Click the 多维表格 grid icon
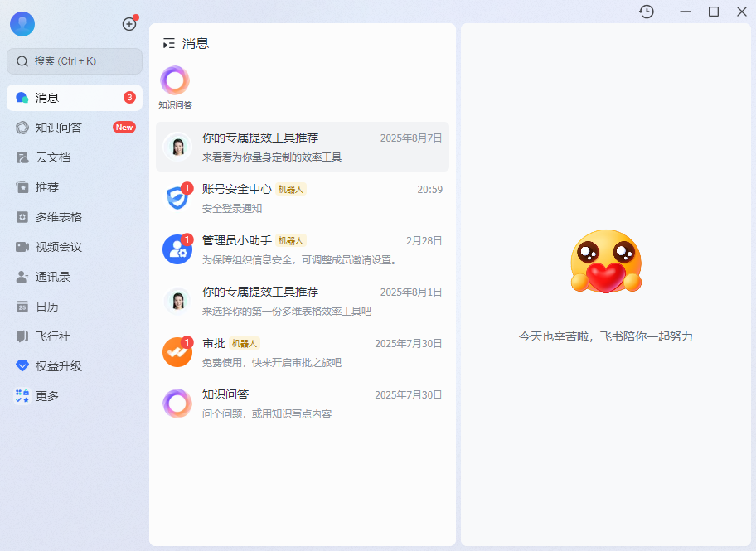The width and height of the screenshot is (756, 551). point(22,217)
